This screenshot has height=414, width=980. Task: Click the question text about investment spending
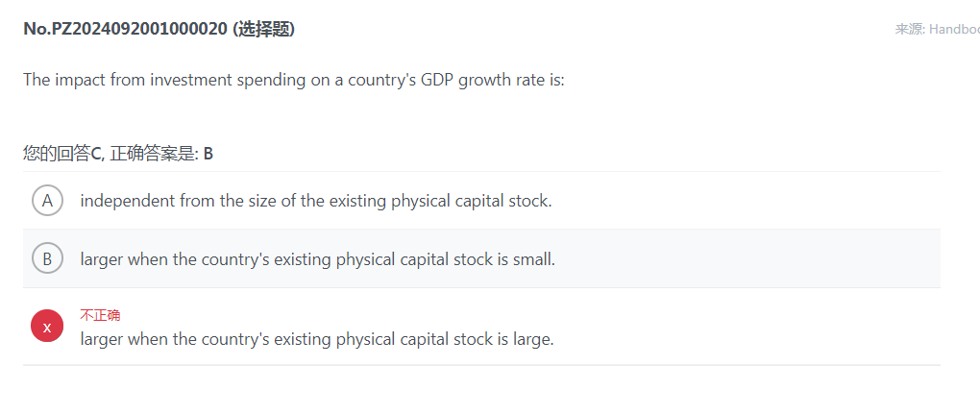point(294,80)
